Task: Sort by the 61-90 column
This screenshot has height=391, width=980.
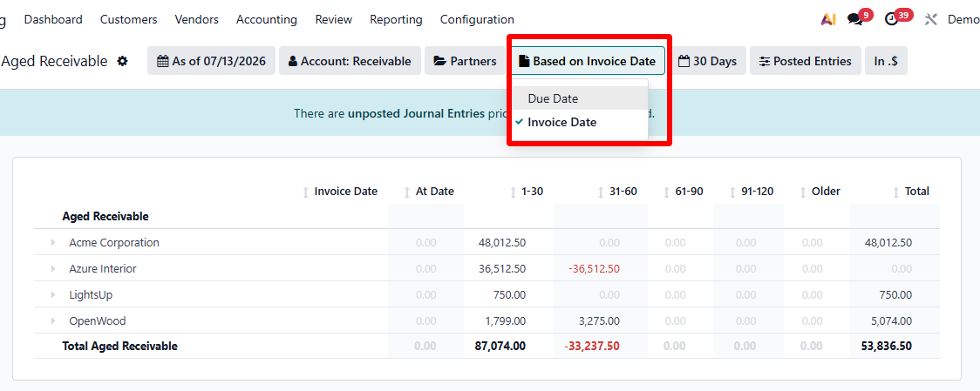Action: pyautogui.click(x=667, y=192)
